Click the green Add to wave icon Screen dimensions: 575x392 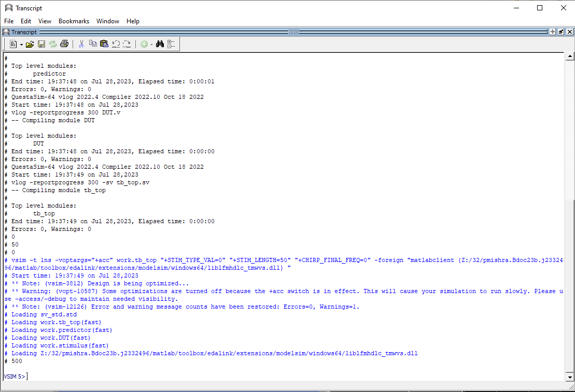[144, 45]
